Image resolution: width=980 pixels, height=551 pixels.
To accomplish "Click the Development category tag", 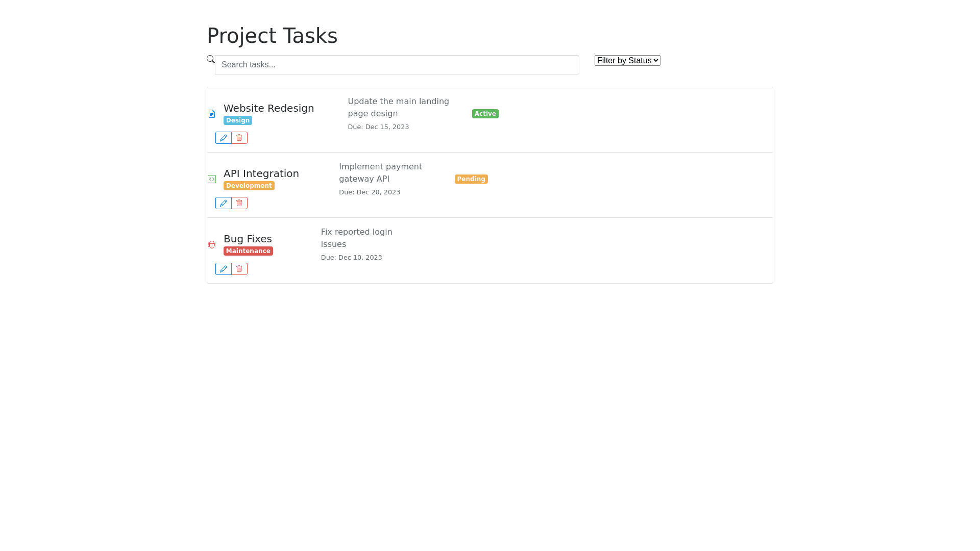I will pos(249,186).
